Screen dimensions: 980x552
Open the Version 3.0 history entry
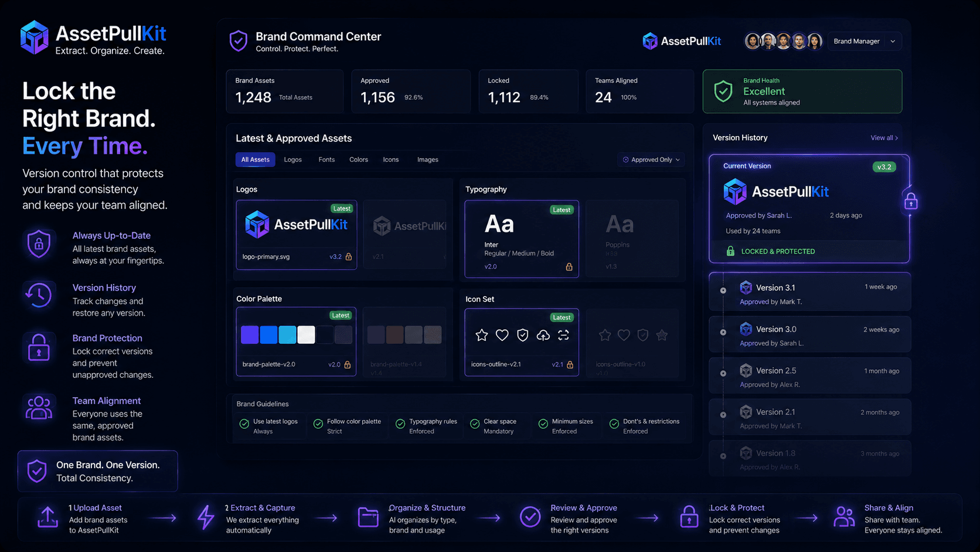pyautogui.click(x=810, y=334)
